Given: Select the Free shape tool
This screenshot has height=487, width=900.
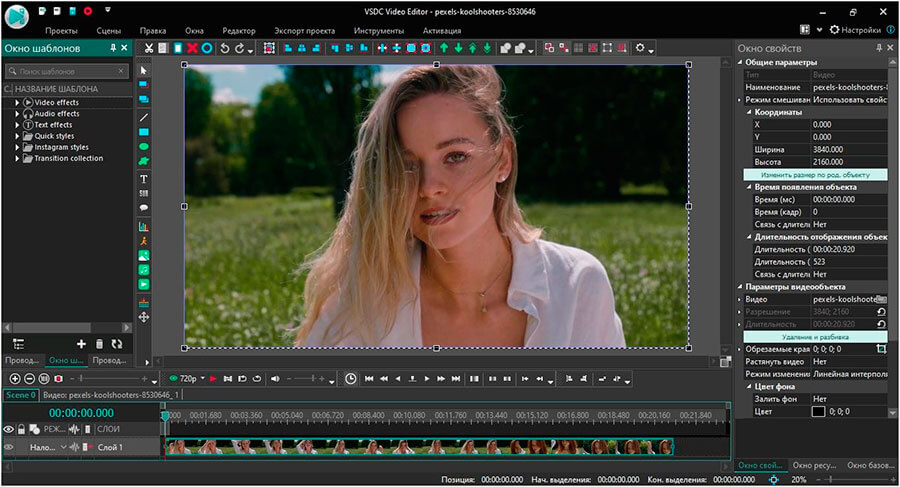Looking at the screenshot, I should click(143, 161).
